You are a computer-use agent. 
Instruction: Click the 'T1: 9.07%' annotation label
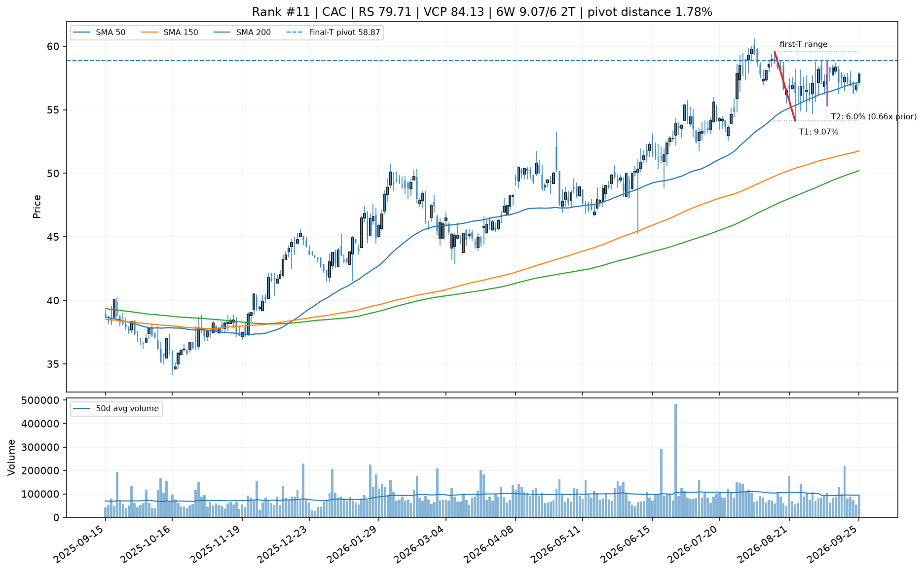coord(819,132)
